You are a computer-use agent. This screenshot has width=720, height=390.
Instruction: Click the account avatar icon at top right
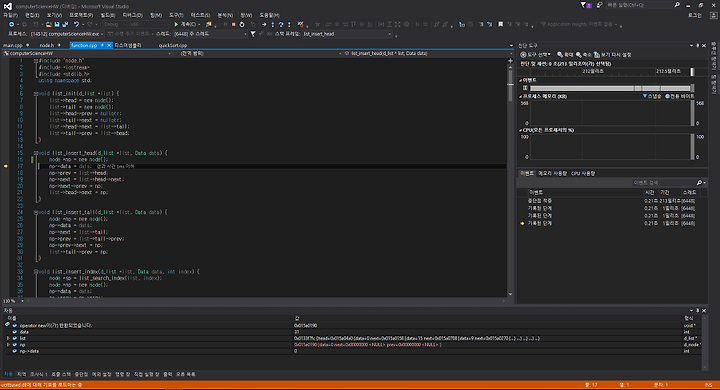coord(714,15)
